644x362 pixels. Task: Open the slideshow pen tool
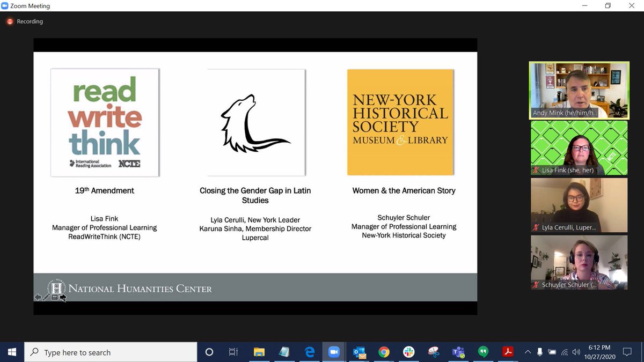point(46,297)
